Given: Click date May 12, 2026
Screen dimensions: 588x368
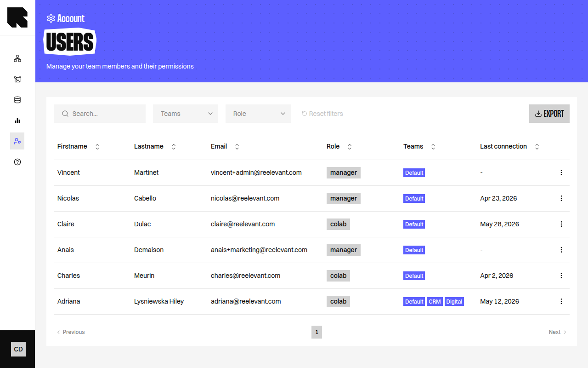Looking at the screenshot, I should pyautogui.click(x=499, y=301).
